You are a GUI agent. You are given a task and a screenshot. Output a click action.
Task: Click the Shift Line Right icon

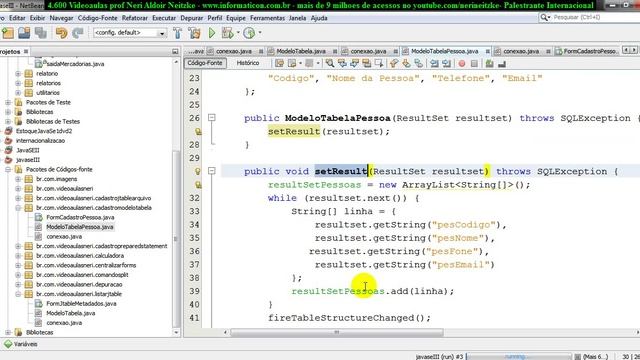coord(447,64)
